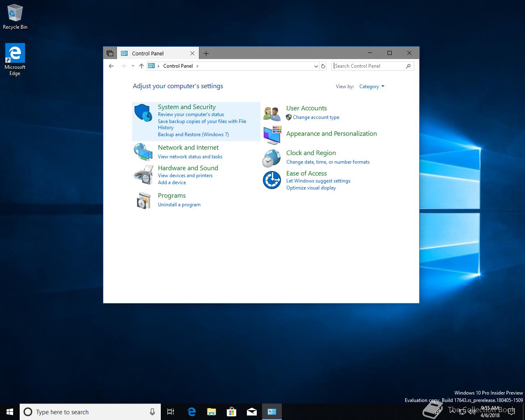Select the Control Panel tab
Viewport: 525px width, 420px height.
(x=158, y=53)
